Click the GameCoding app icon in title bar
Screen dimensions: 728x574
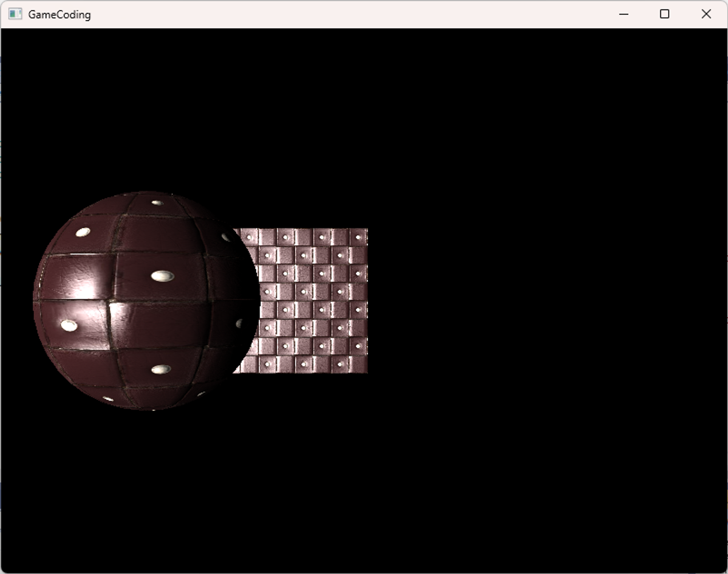click(x=15, y=14)
